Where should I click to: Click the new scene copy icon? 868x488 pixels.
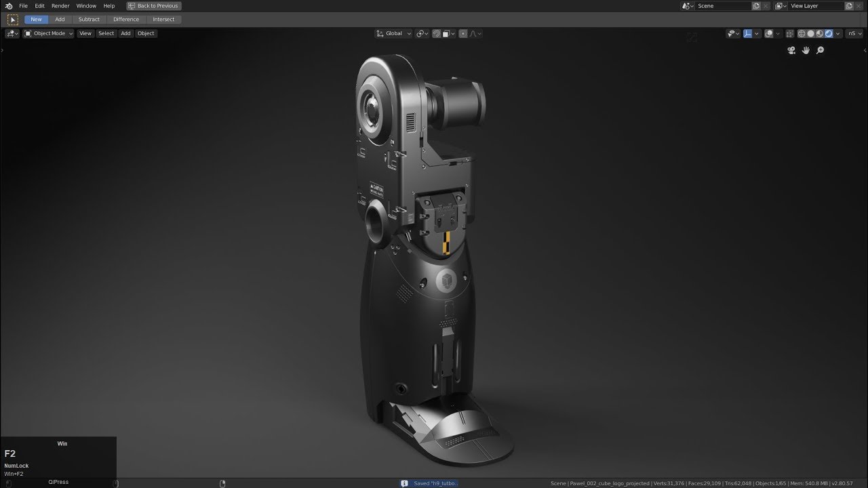(x=756, y=5)
